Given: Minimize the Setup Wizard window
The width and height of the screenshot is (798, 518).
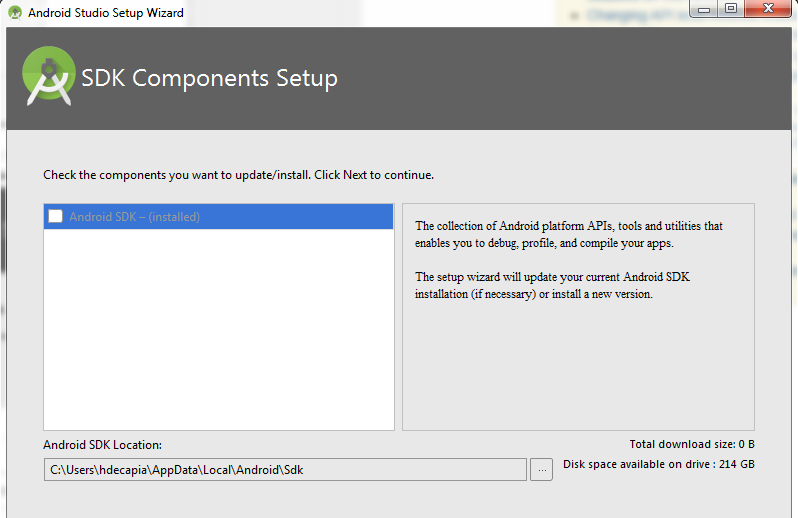Looking at the screenshot, I should 704,9.
